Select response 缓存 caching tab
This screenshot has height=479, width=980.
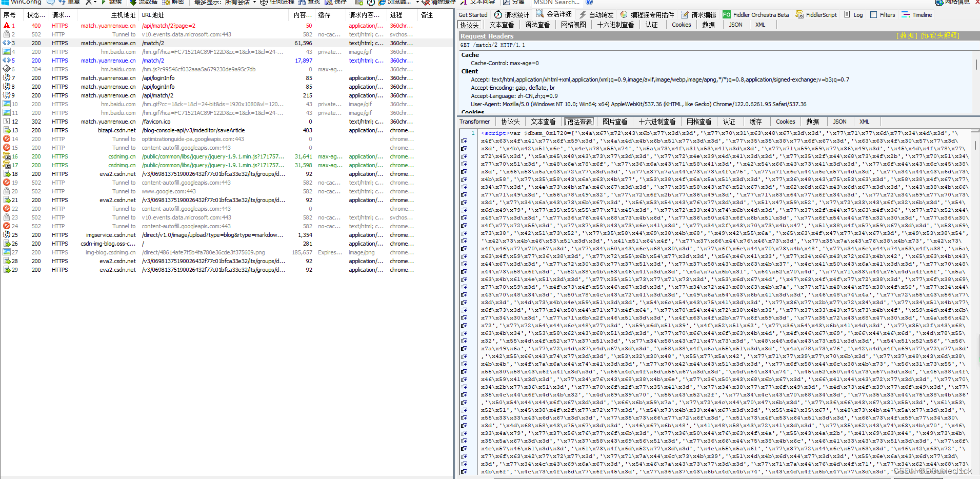click(755, 122)
